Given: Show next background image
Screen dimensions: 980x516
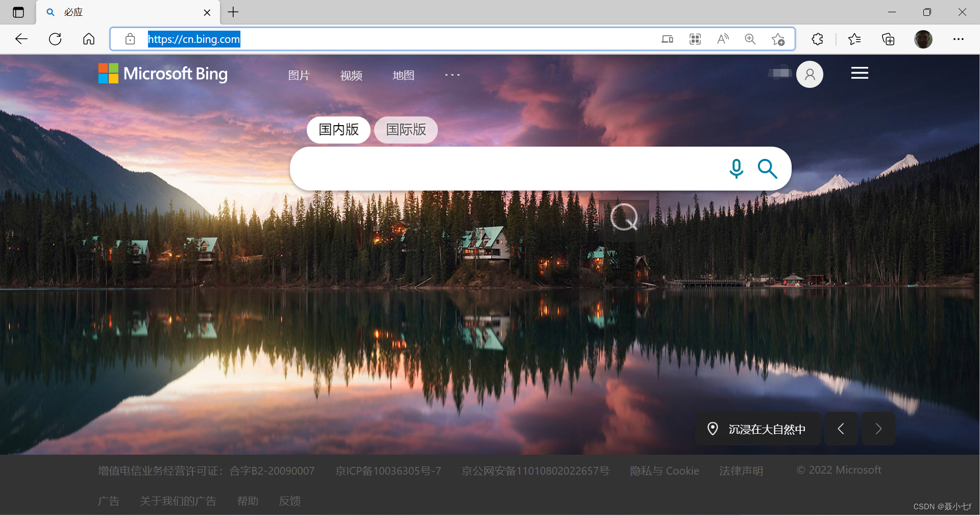Looking at the screenshot, I should [878, 429].
